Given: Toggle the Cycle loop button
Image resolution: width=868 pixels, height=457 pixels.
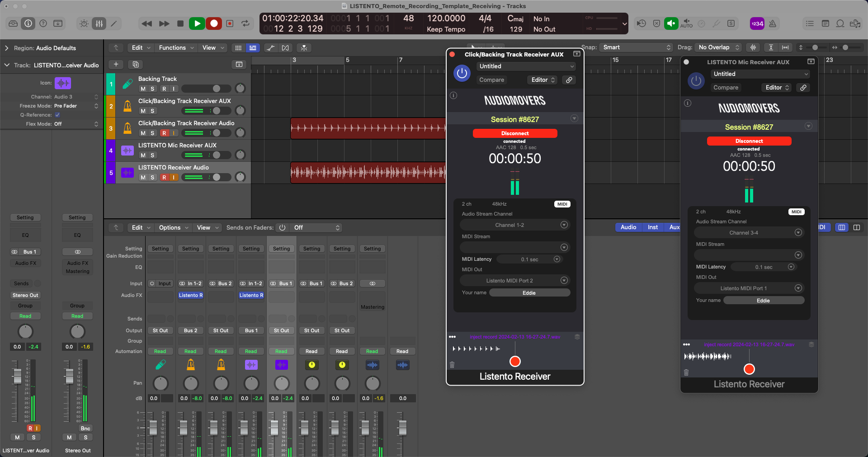Looking at the screenshot, I should tap(245, 24).
